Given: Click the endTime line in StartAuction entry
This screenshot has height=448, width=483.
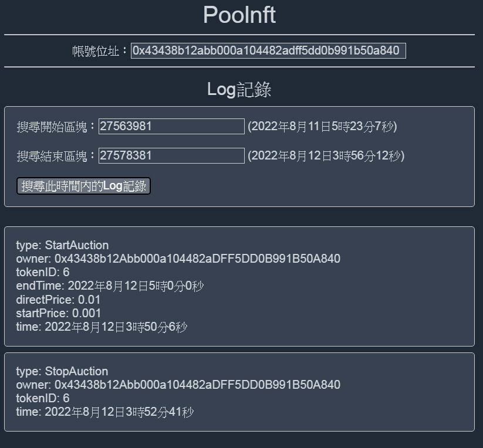Looking at the screenshot, I should [110, 286].
